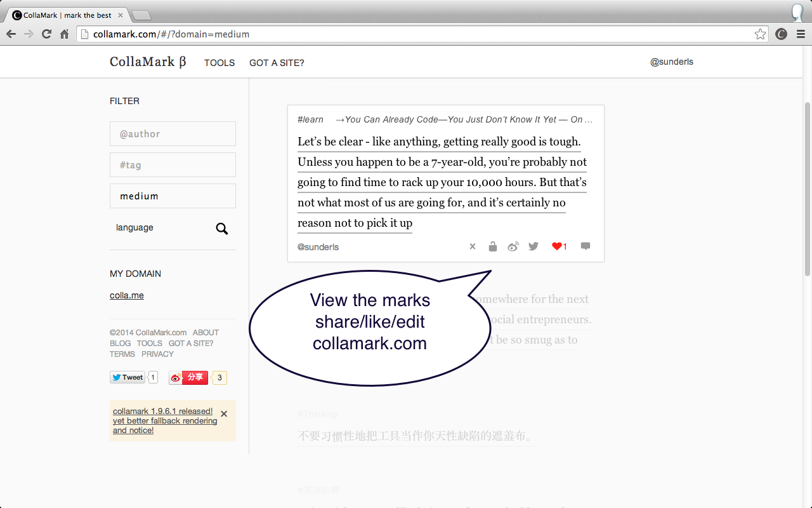Open the TERMS footer link
The height and width of the screenshot is (508, 812).
point(122,354)
